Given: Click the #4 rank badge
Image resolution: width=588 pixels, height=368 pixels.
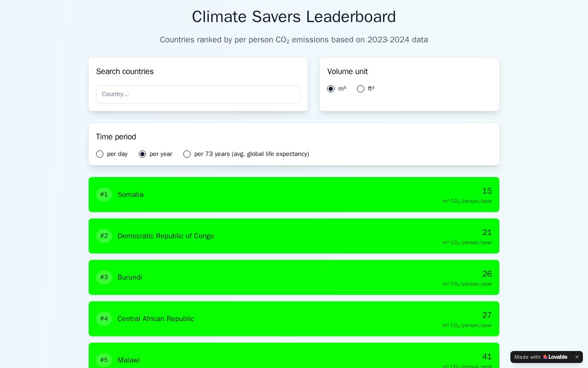Looking at the screenshot, I should [104, 319].
